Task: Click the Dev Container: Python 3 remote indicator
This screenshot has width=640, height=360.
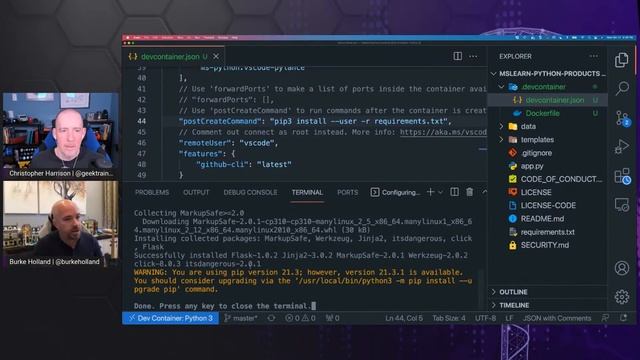Action: 171,318
